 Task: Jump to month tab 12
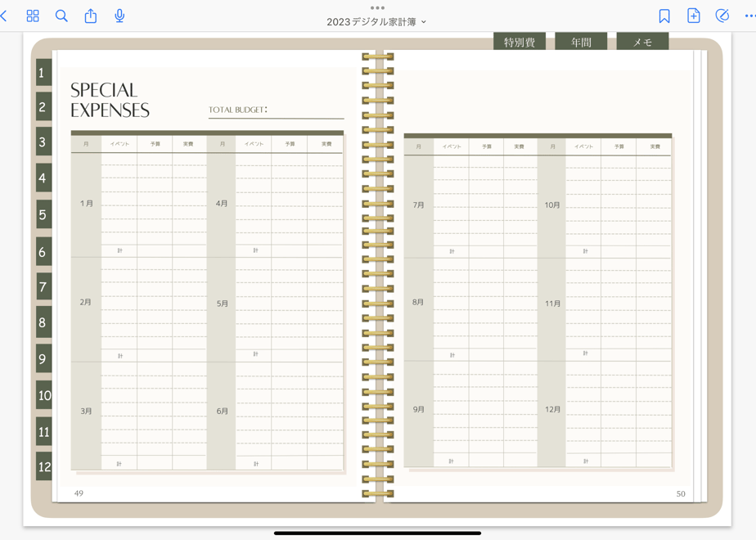[44, 466]
